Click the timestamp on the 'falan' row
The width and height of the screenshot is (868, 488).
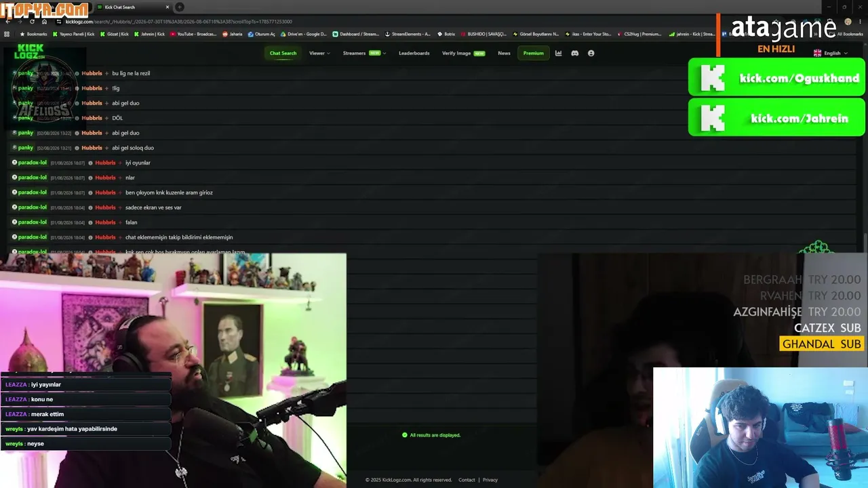67,222
